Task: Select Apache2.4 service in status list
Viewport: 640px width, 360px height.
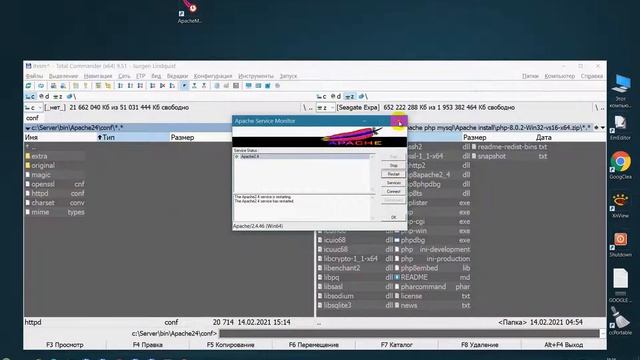Action: point(302,156)
